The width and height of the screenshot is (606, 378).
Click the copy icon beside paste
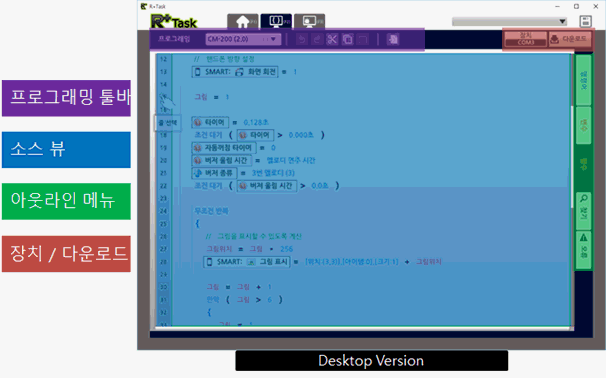point(363,39)
